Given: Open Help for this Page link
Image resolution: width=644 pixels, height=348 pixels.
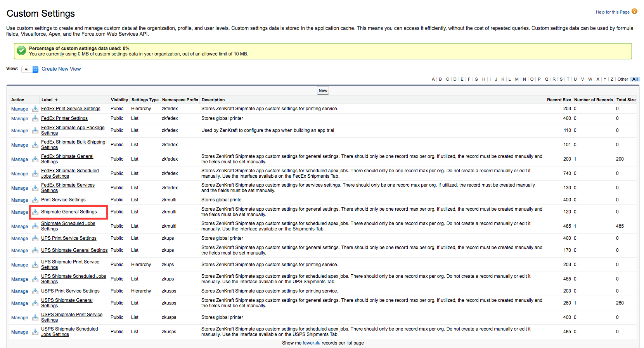Looking at the screenshot, I should tap(613, 12).
